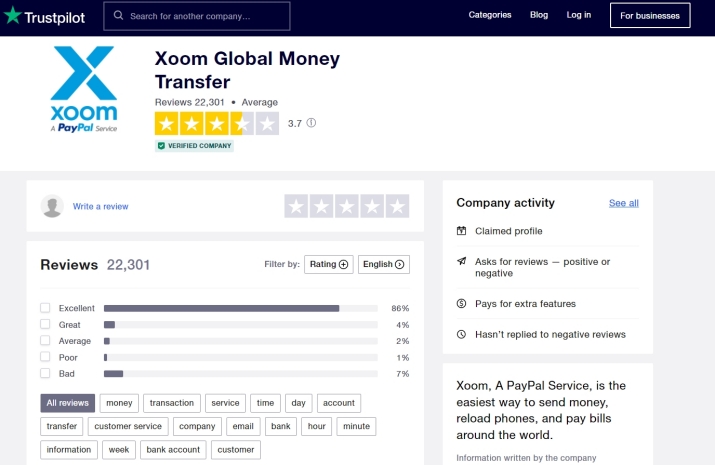The width and height of the screenshot is (715, 465).
Task: Check the Excellent rating filter
Action: (45, 308)
